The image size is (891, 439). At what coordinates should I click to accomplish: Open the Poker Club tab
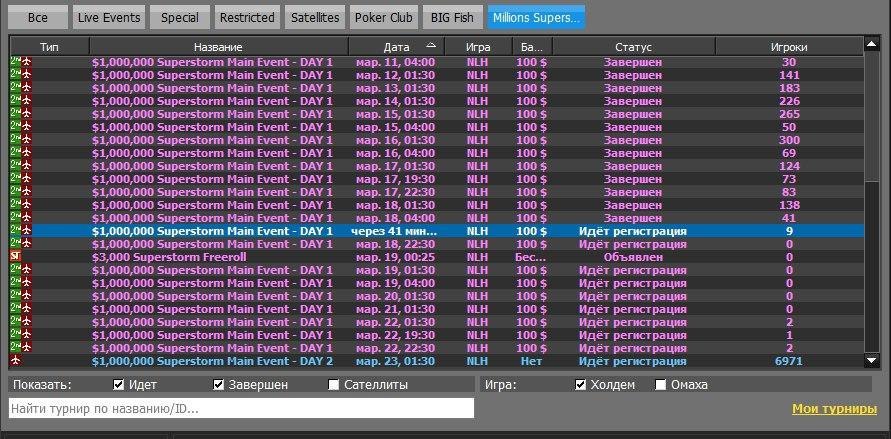[384, 18]
